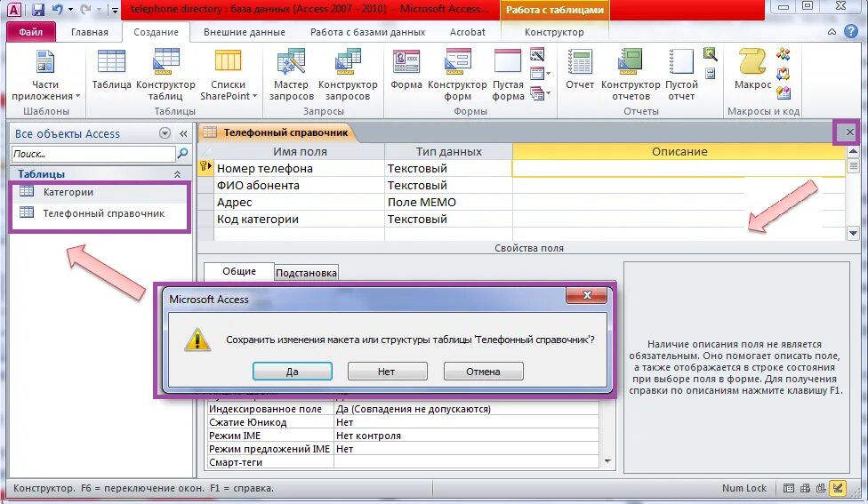Click the search magnifier icon in navigation pane
868x504 pixels.
[x=182, y=153]
